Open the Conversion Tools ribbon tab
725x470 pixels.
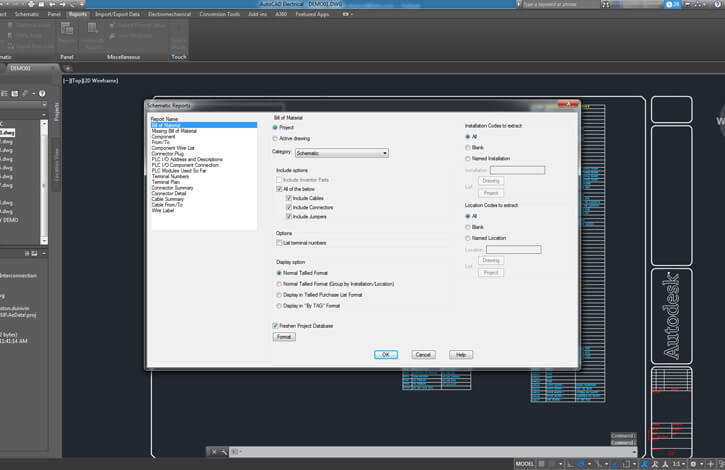point(220,14)
